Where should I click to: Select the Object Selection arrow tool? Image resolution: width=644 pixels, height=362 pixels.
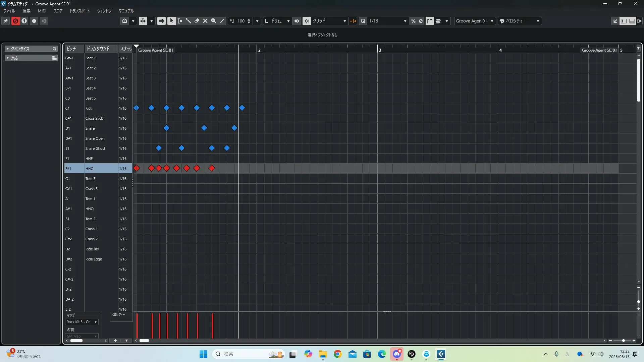point(171,21)
